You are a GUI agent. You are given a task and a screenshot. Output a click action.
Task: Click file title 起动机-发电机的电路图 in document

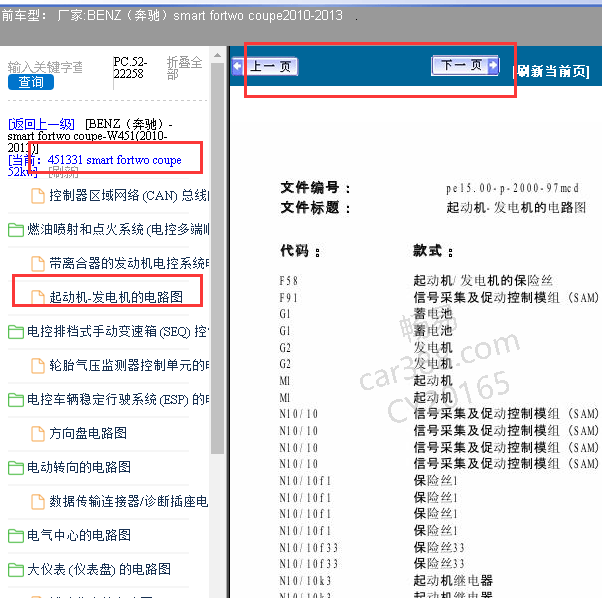(516, 208)
